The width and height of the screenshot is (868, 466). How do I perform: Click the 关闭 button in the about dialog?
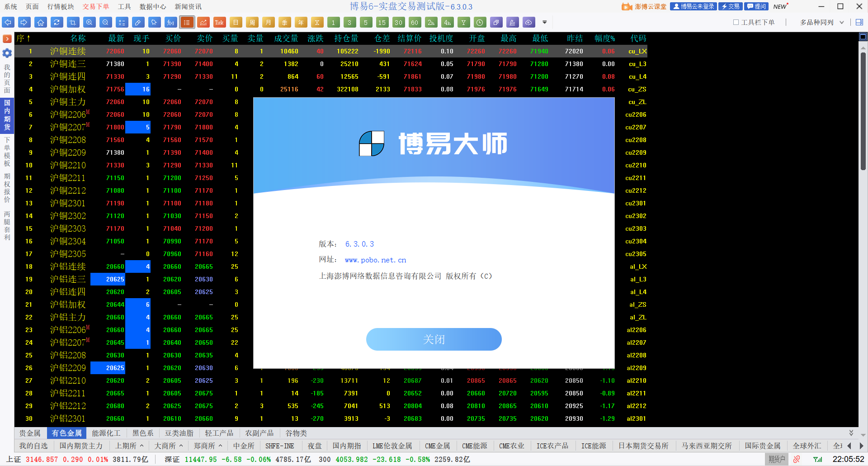click(434, 339)
